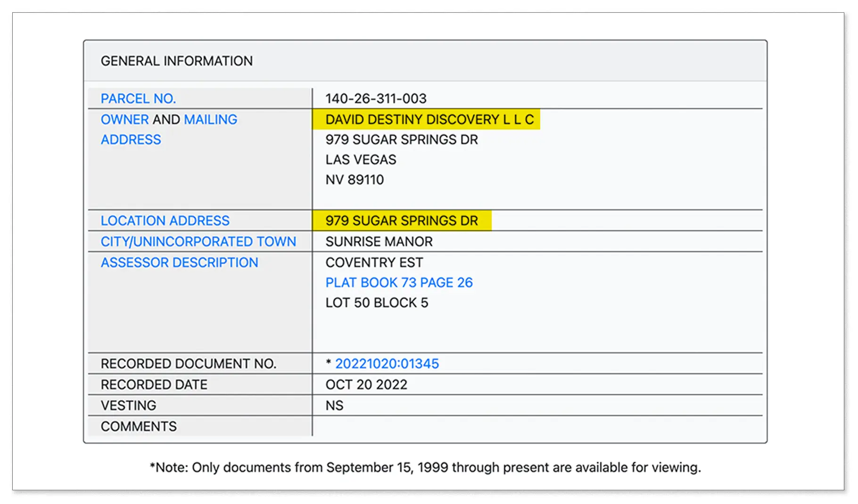Click the ADDRESS link under OWNER
Image resolution: width=858 pixels, height=504 pixels.
point(131,140)
